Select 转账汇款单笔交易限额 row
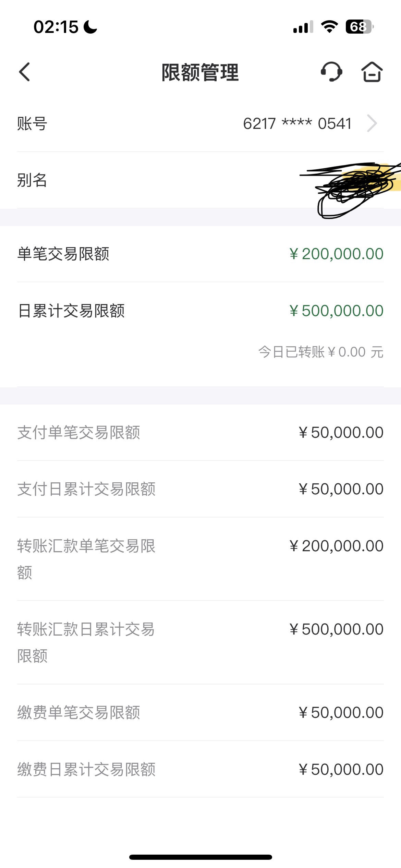Image resolution: width=401 pixels, height=868 pixels. coord(200,559)
